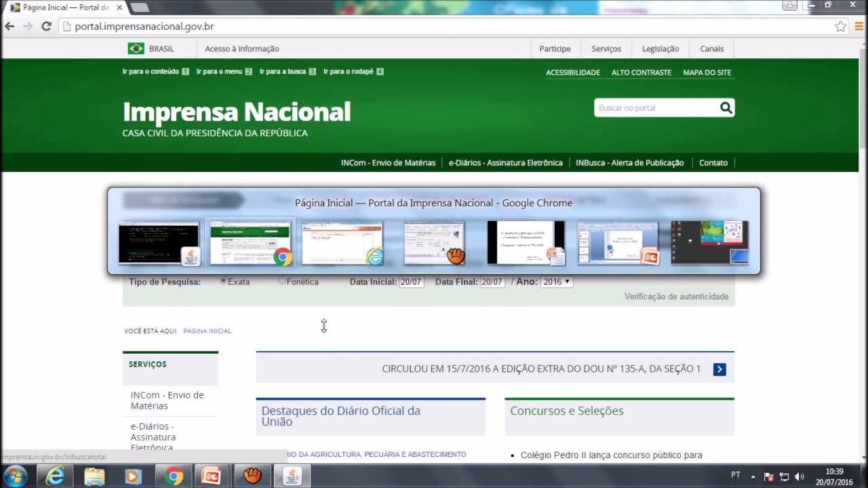Close the Página Inicial browser tab
Viewport: 868px width, 488px height.
coord(119,7)
